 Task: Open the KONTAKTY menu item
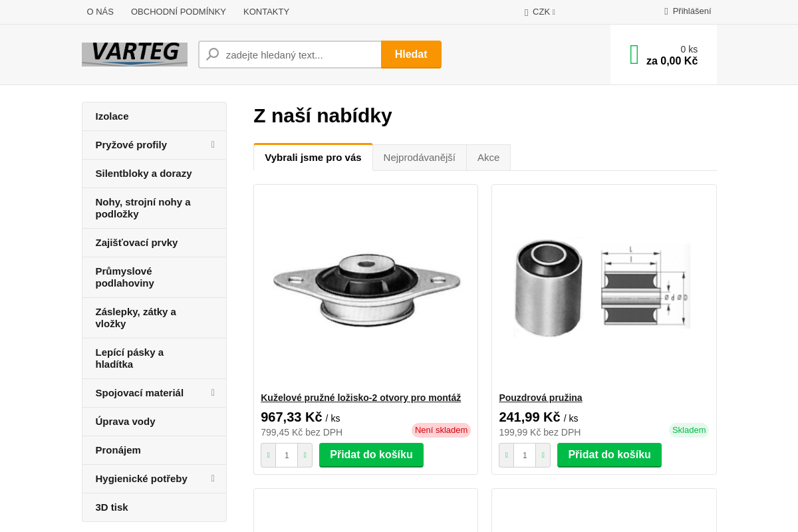[266, 11]
